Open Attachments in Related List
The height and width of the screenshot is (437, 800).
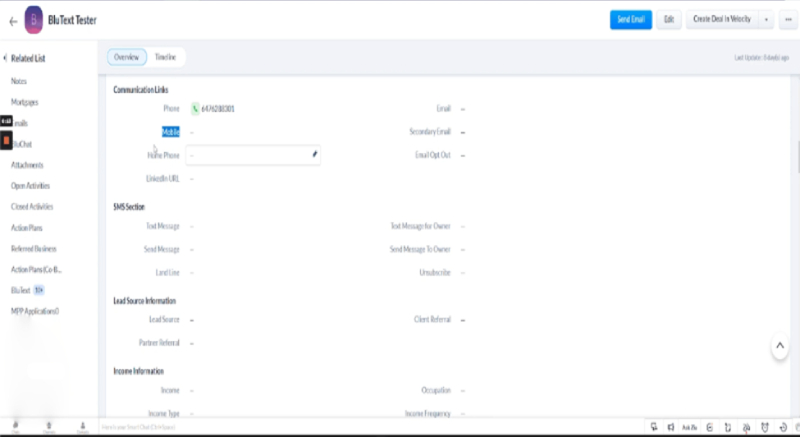(x=27, y=165)
